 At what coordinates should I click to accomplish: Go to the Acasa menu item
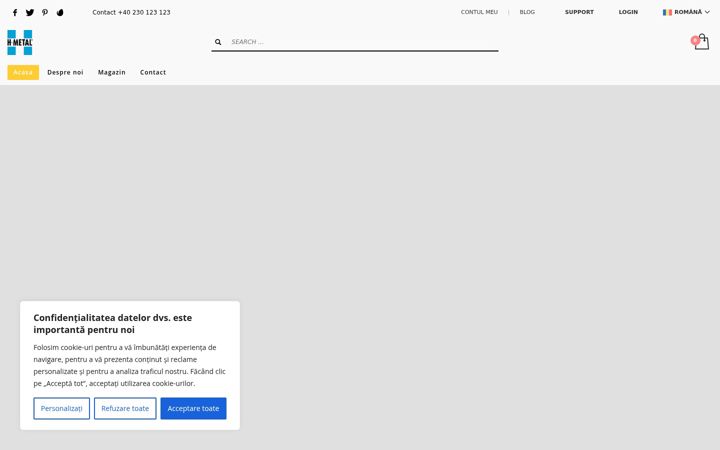[x=23, y=72]
